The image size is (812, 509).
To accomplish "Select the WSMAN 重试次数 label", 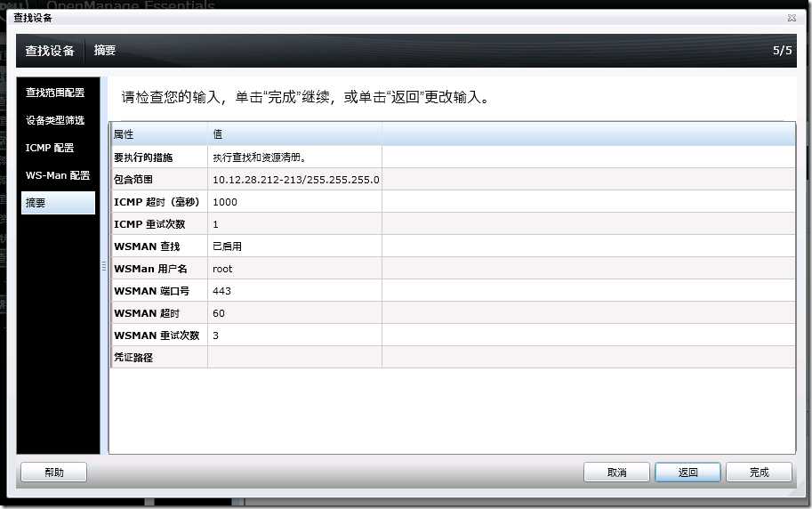I will pos(157,335).
